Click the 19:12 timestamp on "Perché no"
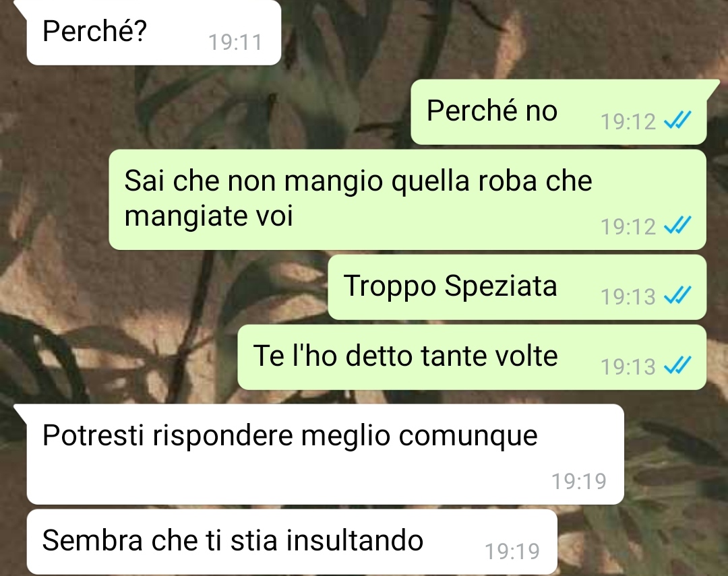This screenshot has height=576, width=728. (628, 122)
